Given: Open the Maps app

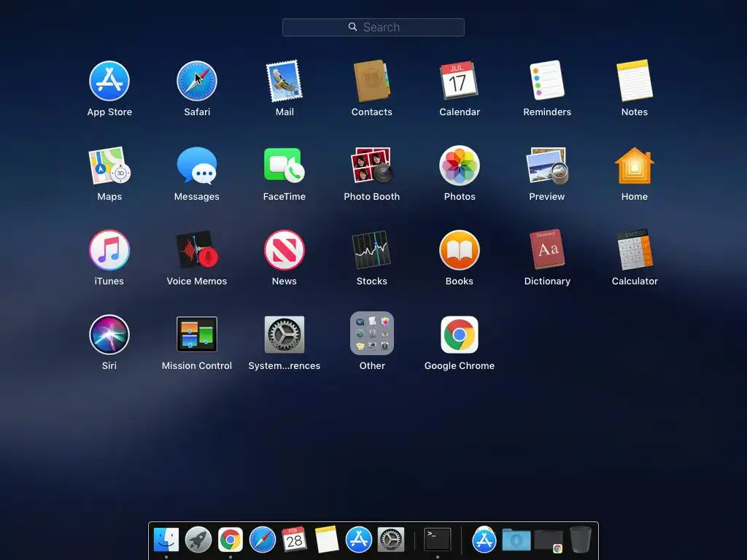Looking at the screenshot, I should point(109,166).
